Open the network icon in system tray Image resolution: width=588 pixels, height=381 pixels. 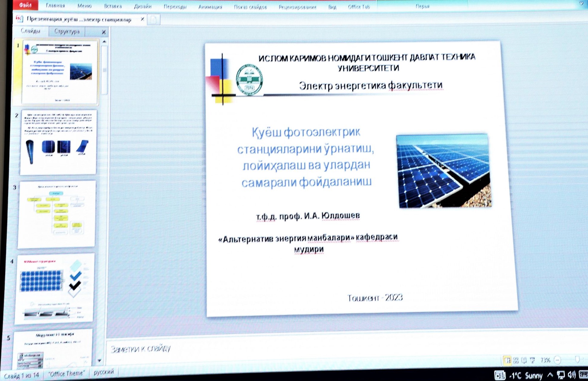pos(561,375)
